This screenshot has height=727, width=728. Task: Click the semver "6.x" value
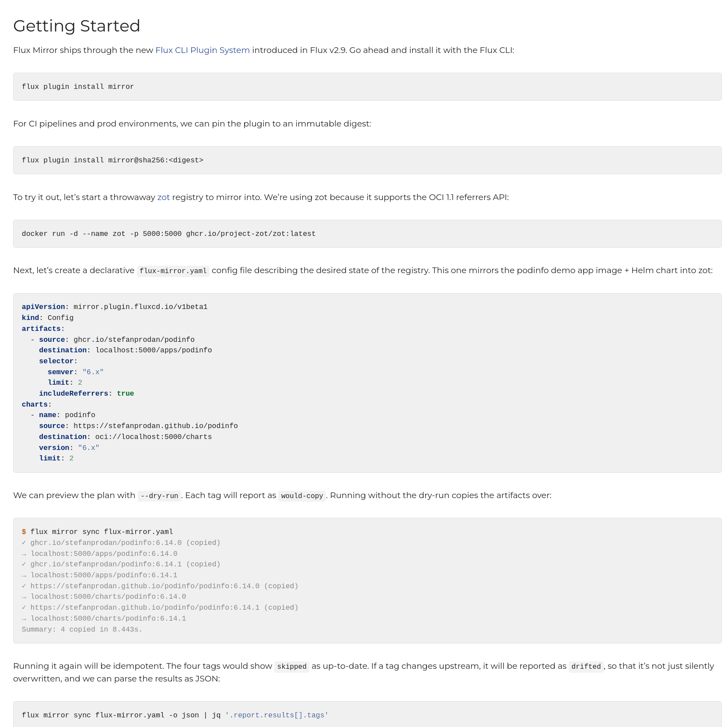(x=93, y=372)
